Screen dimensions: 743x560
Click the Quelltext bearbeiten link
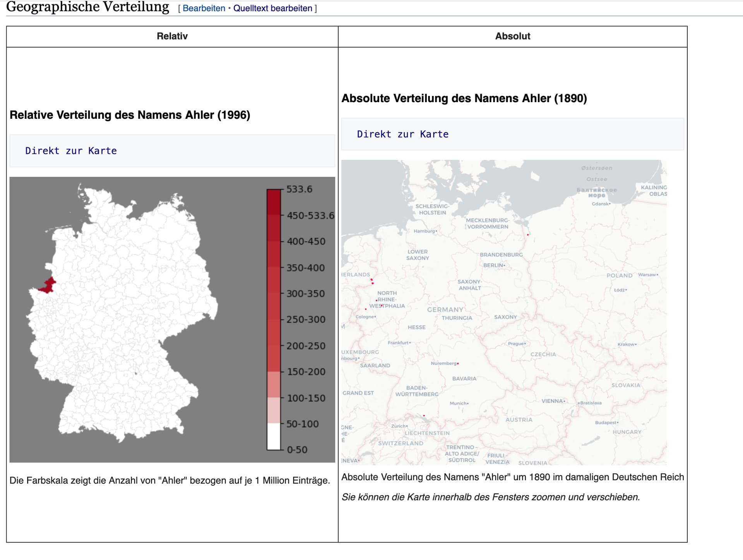tap(272, 8)
